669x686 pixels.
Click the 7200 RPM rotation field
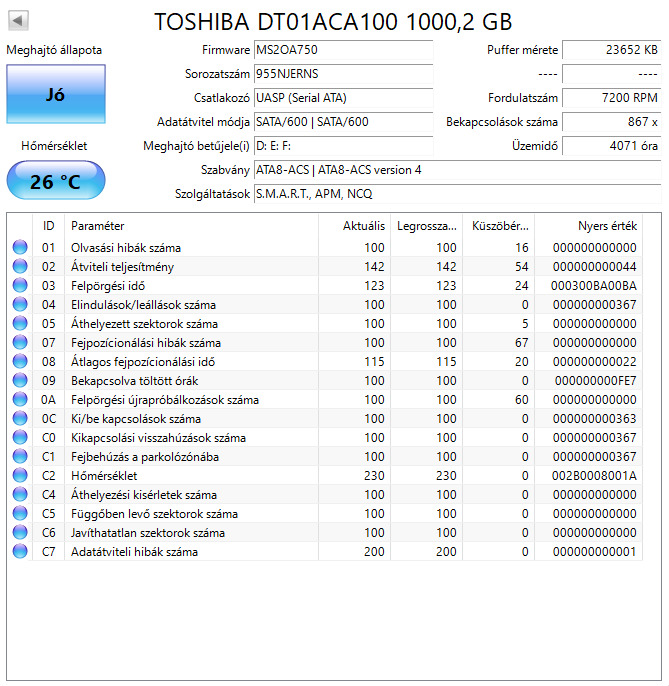click(612, 98)
